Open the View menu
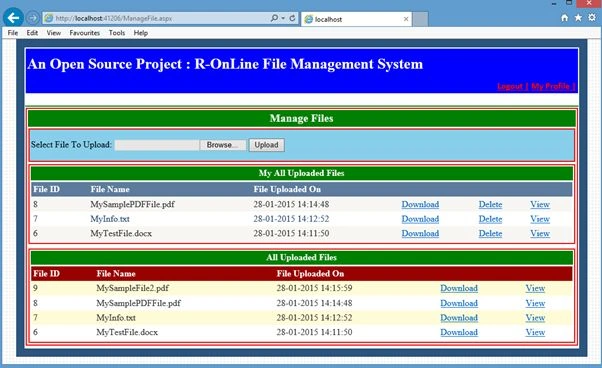 pyautogui.click(x=53, y=33)
